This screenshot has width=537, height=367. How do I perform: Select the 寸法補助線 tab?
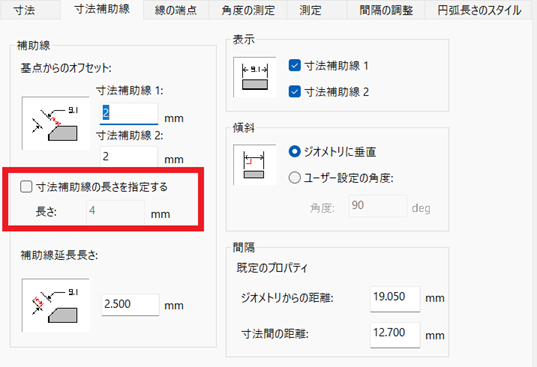(x=102, y=10)
